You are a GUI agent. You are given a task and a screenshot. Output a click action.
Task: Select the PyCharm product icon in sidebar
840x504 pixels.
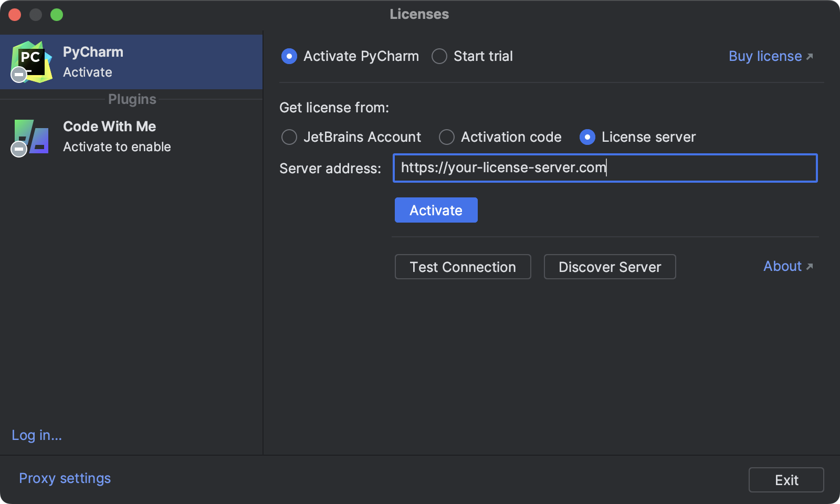[31, 61]
